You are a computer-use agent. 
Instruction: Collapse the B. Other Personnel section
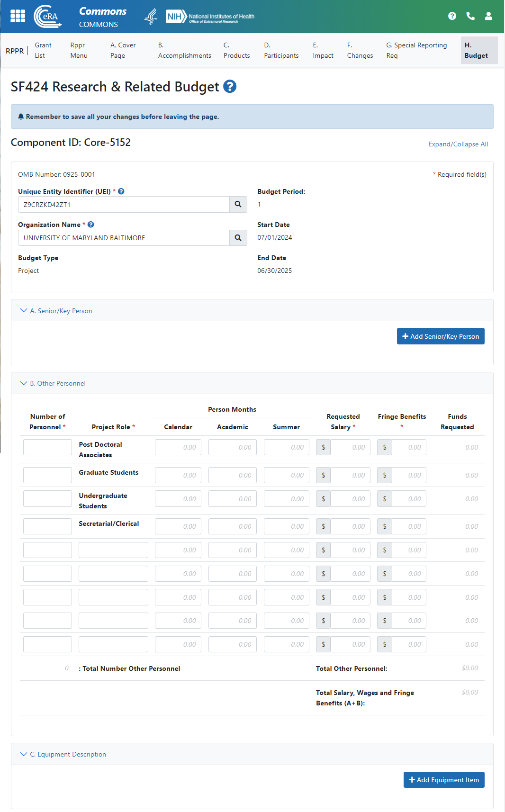point(24,383)
